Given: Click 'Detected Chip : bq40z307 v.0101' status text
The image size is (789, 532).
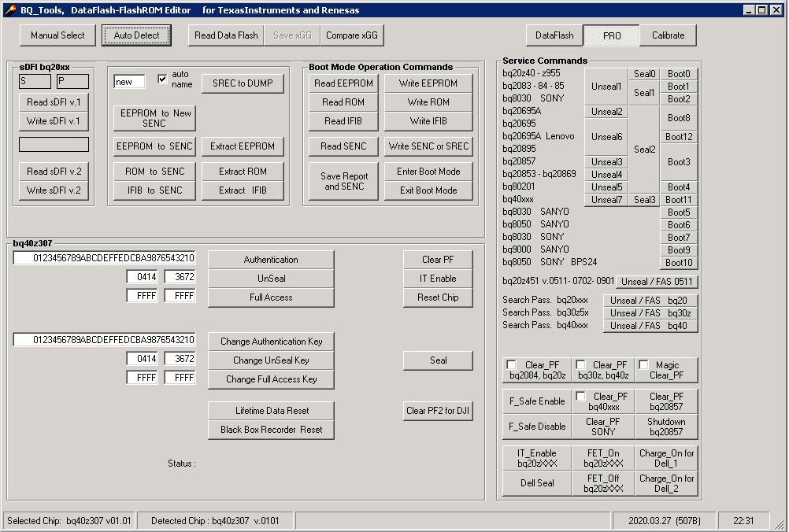Looking at the screenshot, I should (215, 521).
